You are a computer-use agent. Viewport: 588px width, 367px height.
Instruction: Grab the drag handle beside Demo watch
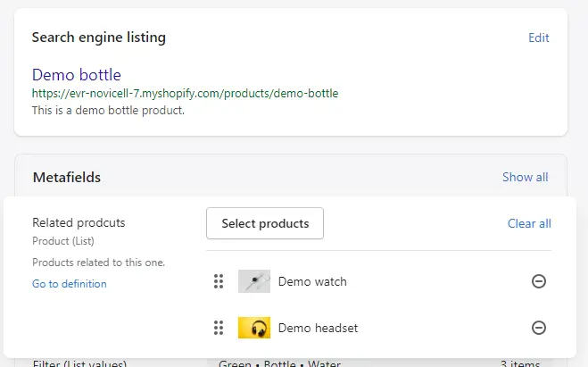pos(219,281)
